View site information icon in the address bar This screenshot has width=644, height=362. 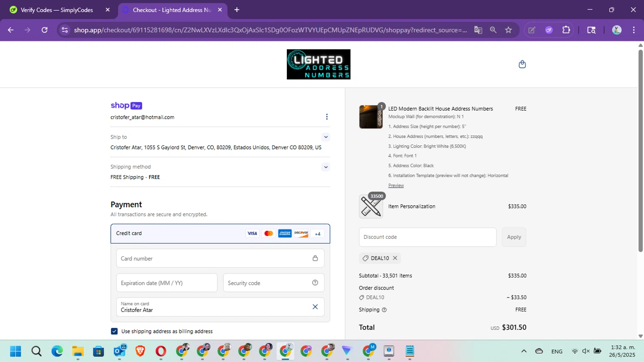pyautogui.click(x=65, y=30)
